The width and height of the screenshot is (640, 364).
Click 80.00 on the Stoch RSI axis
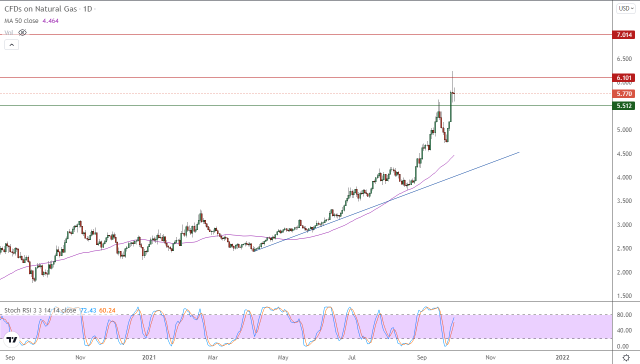tap(624, 314)
